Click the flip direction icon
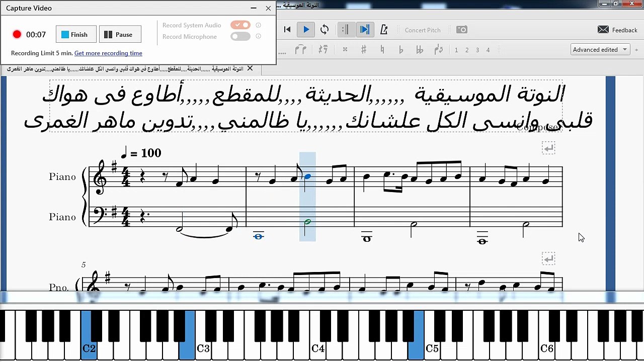 coord(438,49)
